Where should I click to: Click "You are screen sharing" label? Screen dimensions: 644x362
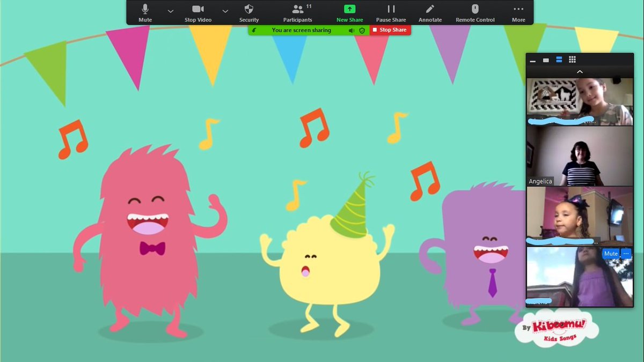[x=301, y=31]
